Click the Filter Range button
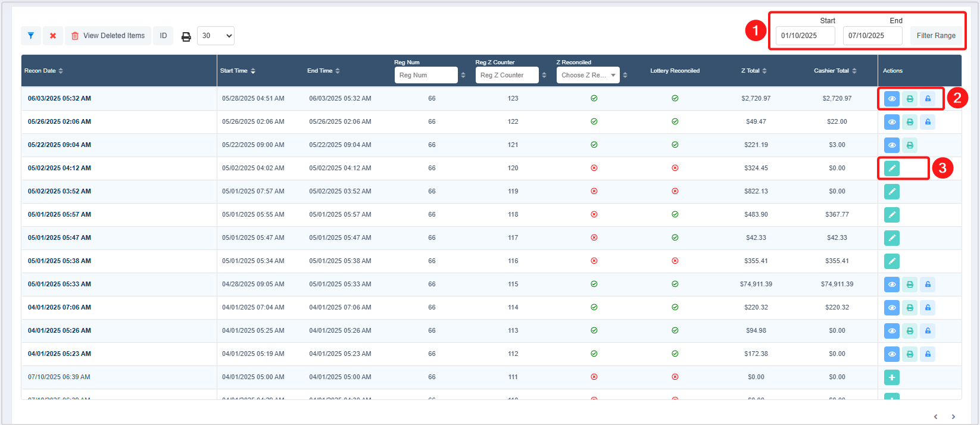This screenshot has width=980, height=425. click(935, 36)
